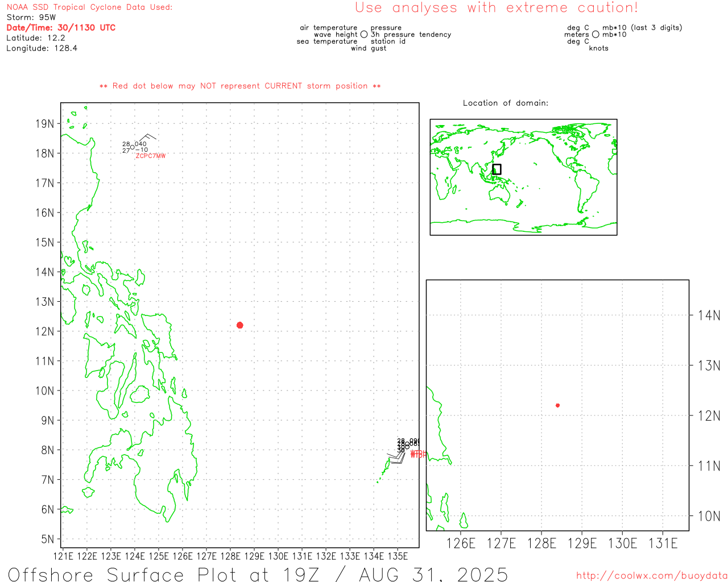Click the 134E longitude axis label
This screenshot has width=728, height=582.
coord(374,556)
